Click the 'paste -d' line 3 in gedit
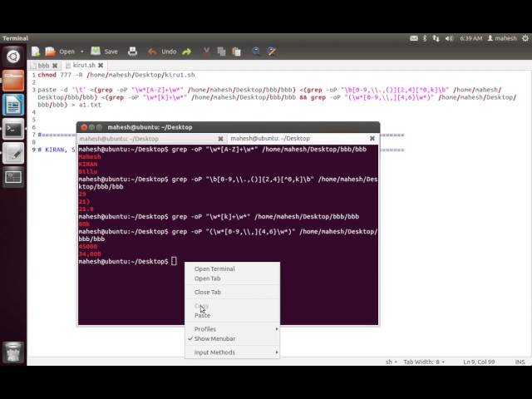The width and height of the screenshot is (532, 399). click(x=277, y=97)
